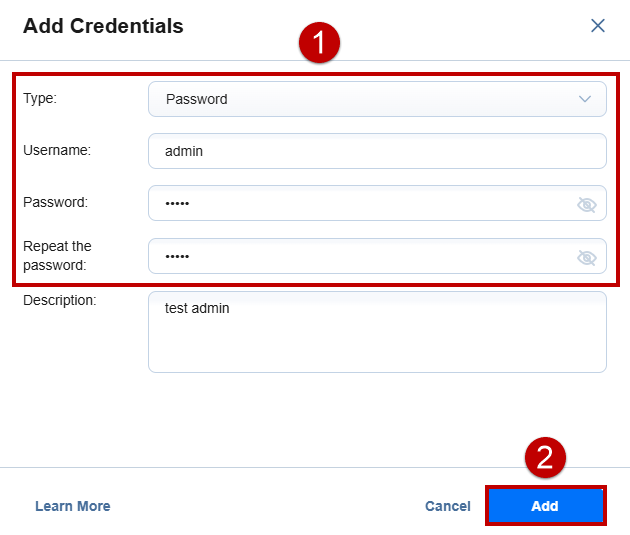Confirm with the blue Add button
Image resolution: width=630 pixels, height=535 pixels.
[x=545, y=506]
